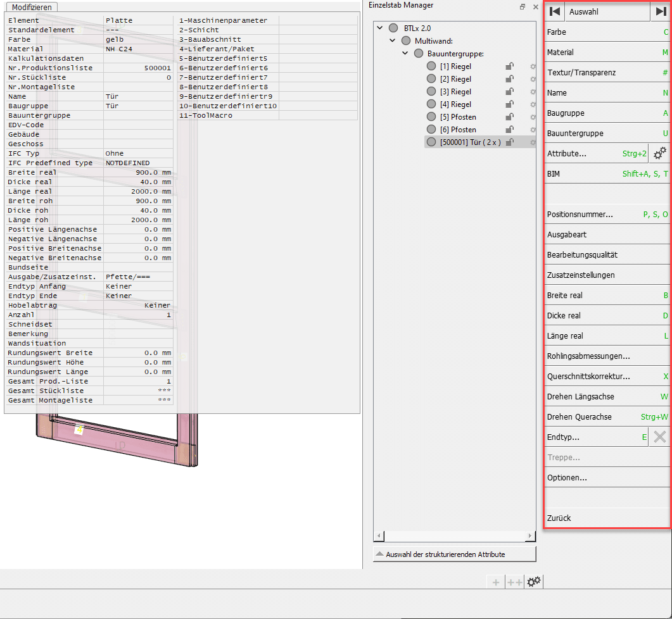This screenshot has width=672, height=619.
Task: Collapse the BTLx 2.0 tree node
Action: point(380,28)
